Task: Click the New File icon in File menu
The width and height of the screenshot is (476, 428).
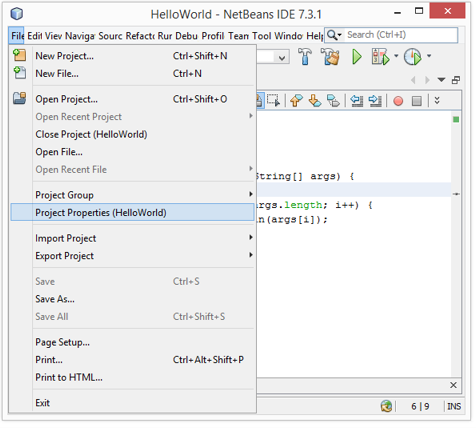Action: [x=19, y=73]
